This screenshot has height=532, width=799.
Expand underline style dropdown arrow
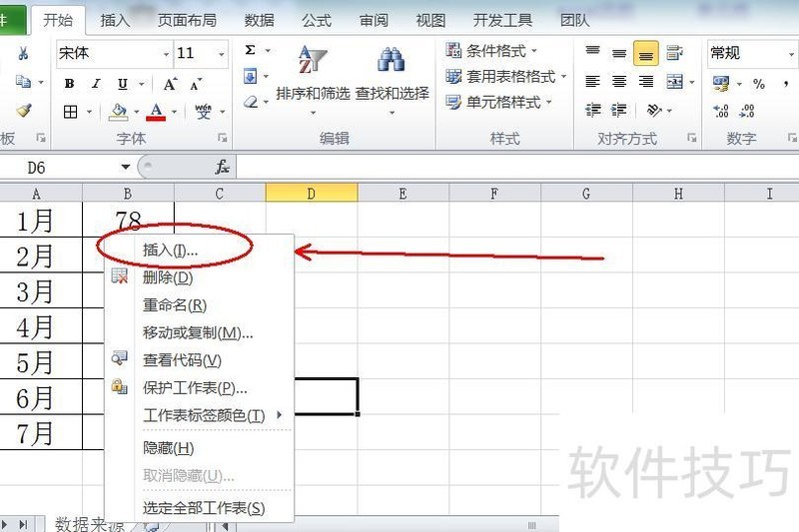coord(142,84)
